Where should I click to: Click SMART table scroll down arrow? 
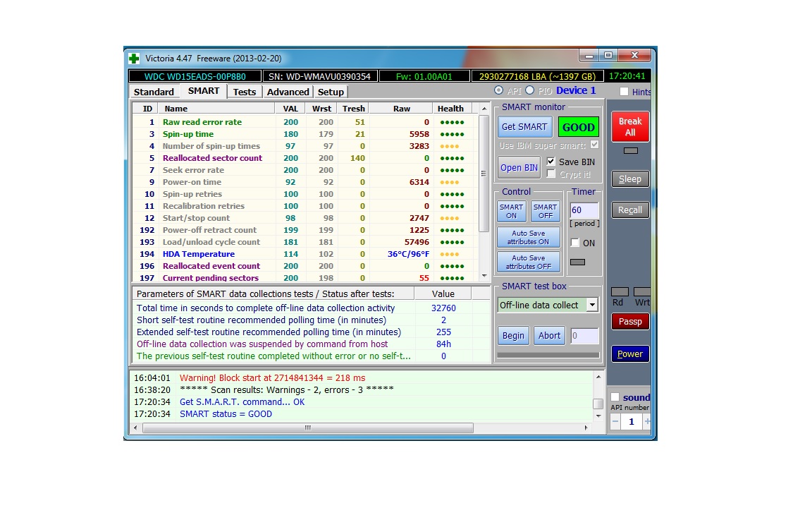484,276
